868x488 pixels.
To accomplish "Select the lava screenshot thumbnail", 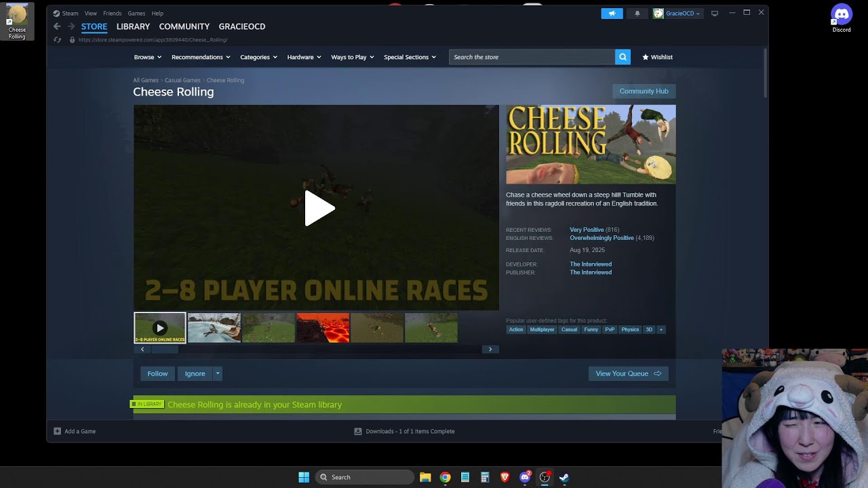I will click(x=322, y=327).
